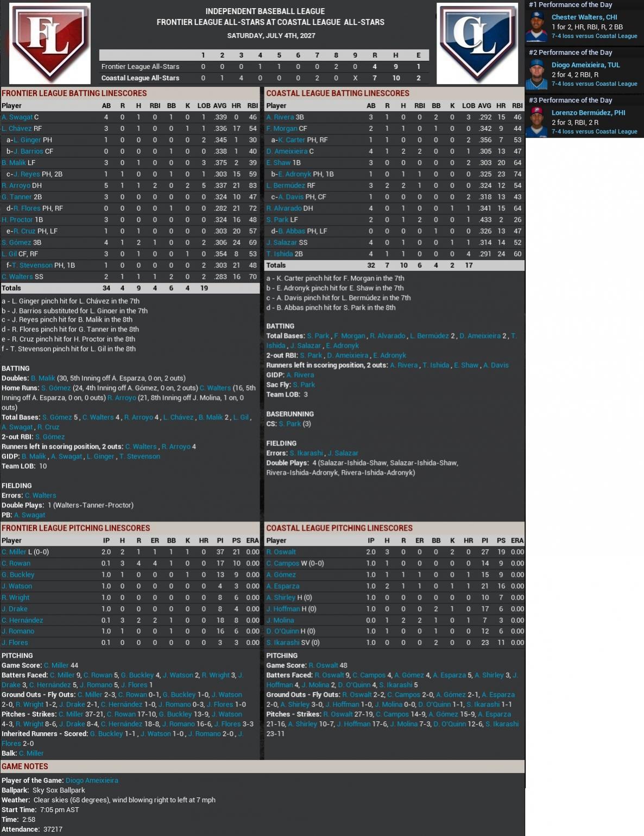
Task: Open R. Oswalt in Coastal pitching table
Action: [281, 552]
